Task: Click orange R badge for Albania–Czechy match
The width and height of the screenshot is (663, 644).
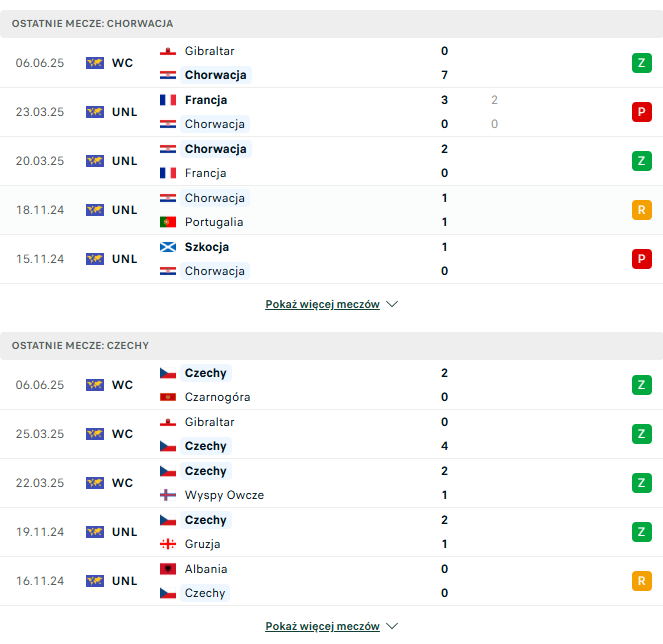Action: [x=641, y=581]
